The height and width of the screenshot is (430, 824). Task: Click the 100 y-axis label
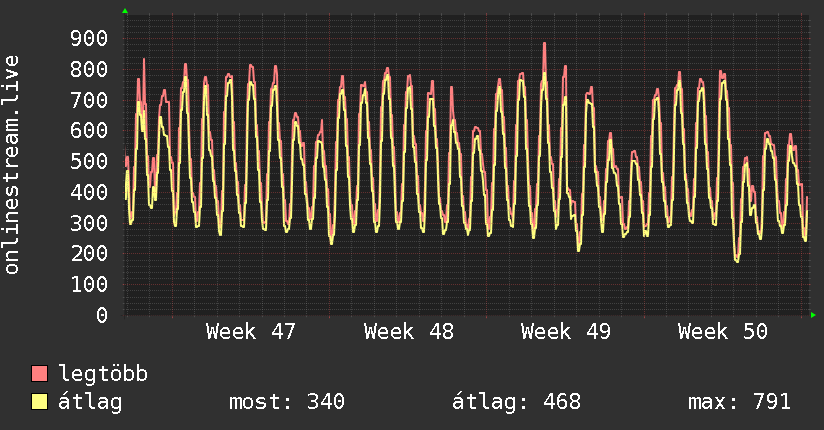pos(89,284)
